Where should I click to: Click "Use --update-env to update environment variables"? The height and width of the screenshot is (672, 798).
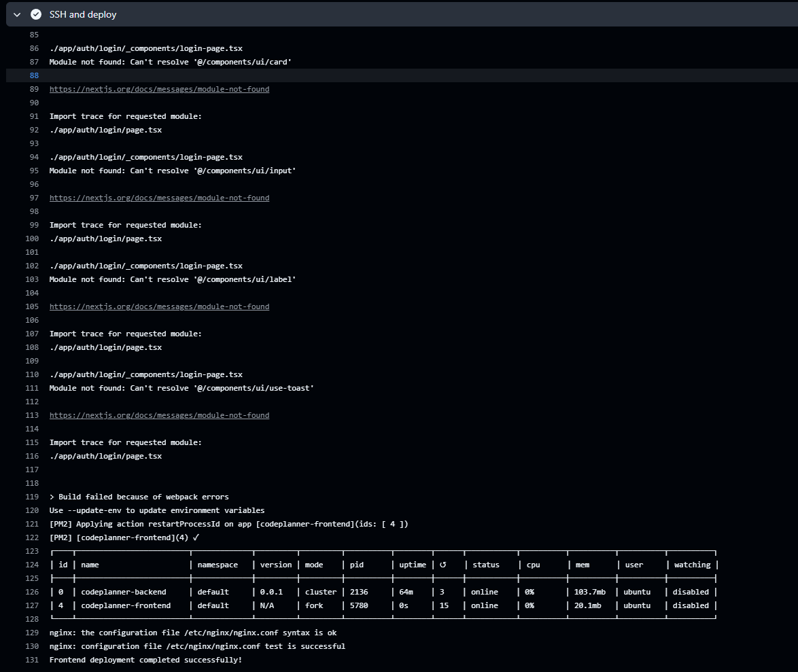157,510
